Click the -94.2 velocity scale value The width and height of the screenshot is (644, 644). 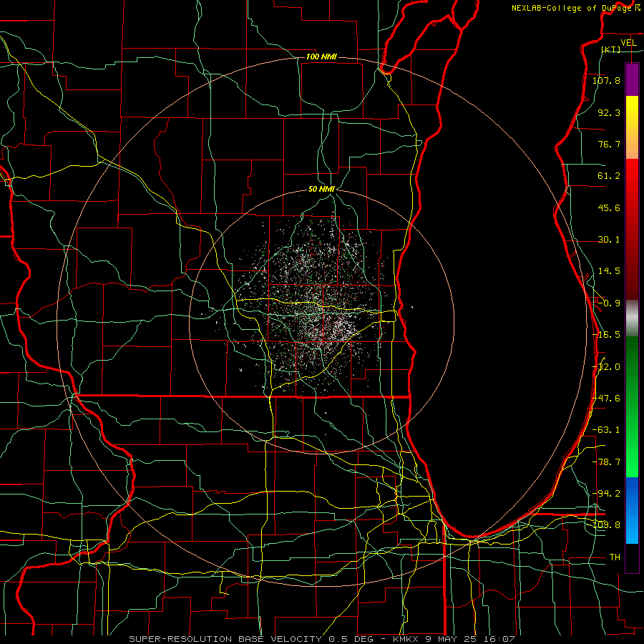point(606,494)
